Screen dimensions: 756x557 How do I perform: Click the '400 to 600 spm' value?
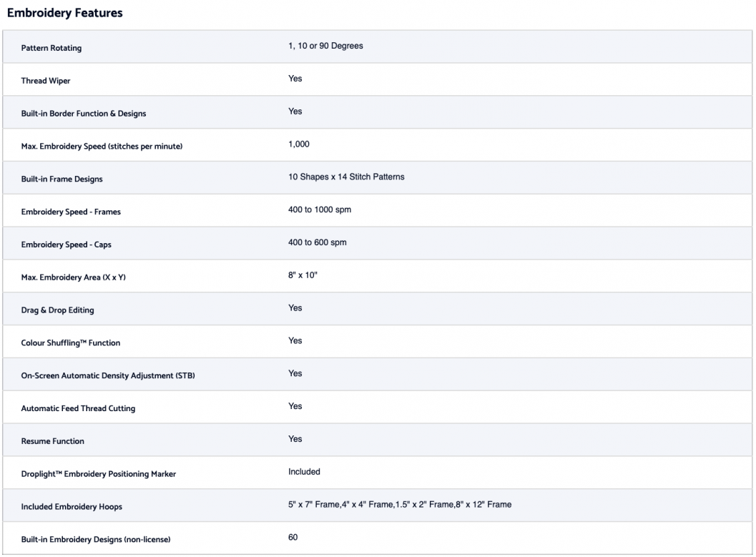[318, 242]
